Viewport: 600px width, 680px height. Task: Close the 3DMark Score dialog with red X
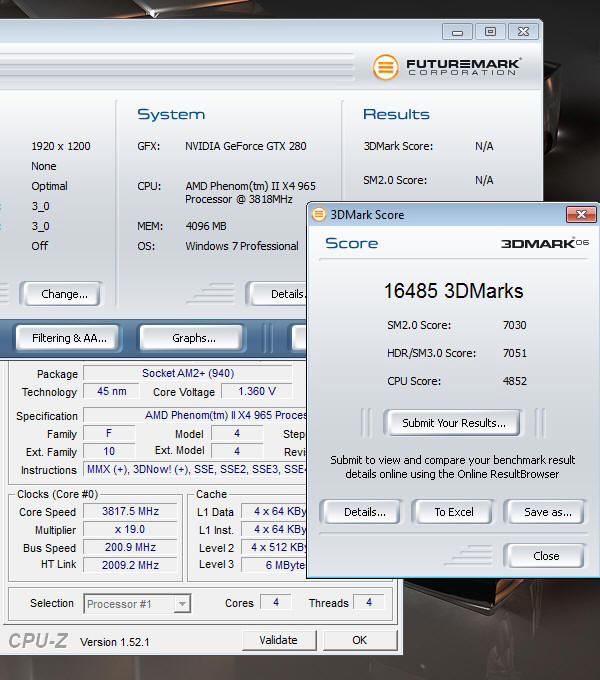tap(581, 214)
